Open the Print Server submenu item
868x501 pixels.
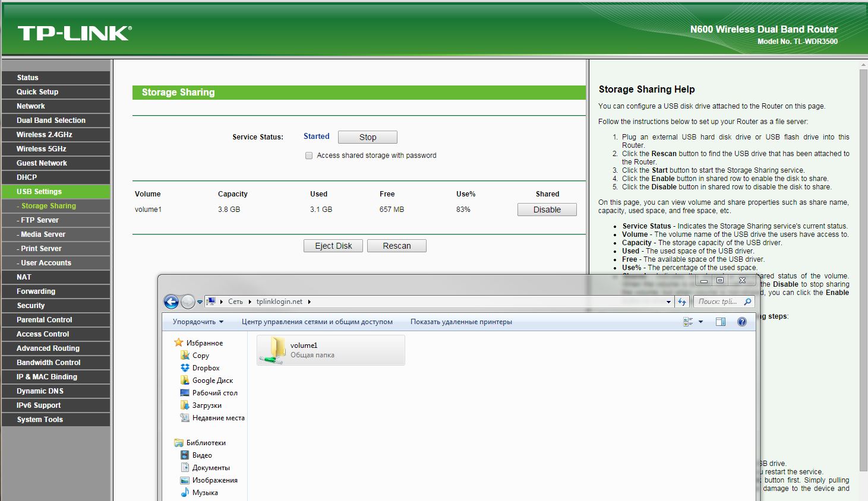tap(56, 249)
